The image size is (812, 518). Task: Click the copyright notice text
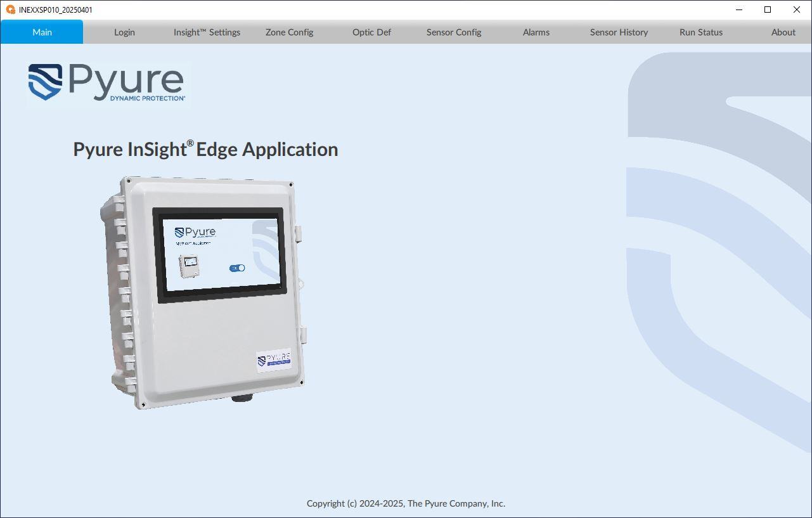[406, 503]
